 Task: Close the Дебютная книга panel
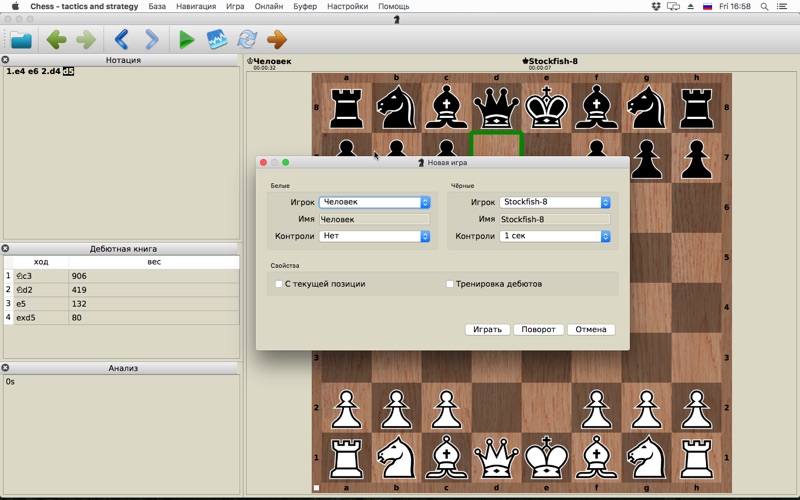pos(5,248)
